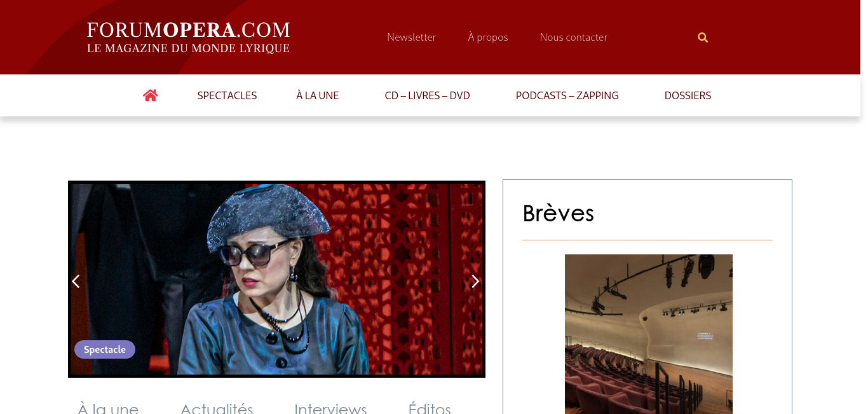868x414 pixels.
Task: Click the ForumOpera.com logo
Action: [x=189, y=38]
